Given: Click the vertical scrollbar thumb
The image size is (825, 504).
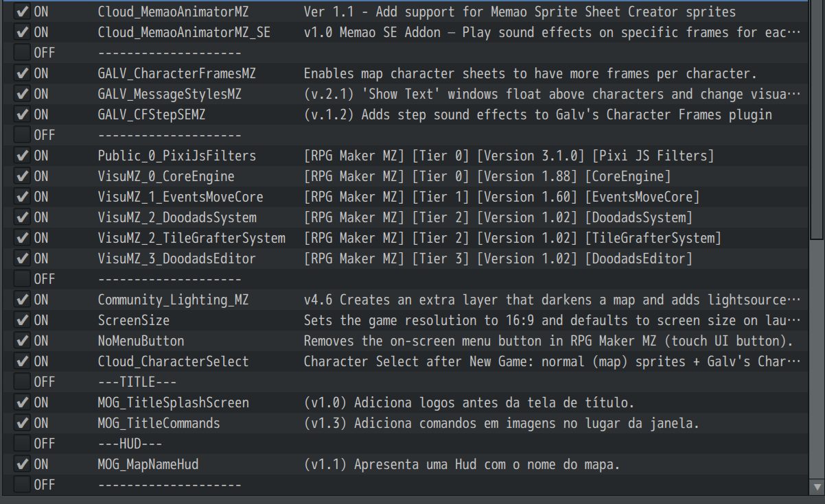Looking at the screenshot, I should [x=817, y=120].
